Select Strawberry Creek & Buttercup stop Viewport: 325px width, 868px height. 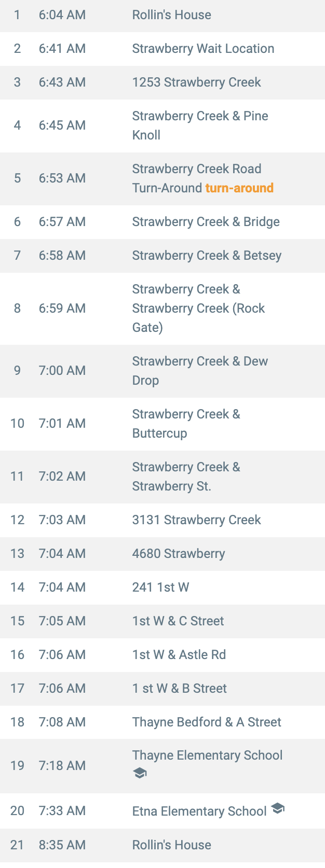pos(162,424)
